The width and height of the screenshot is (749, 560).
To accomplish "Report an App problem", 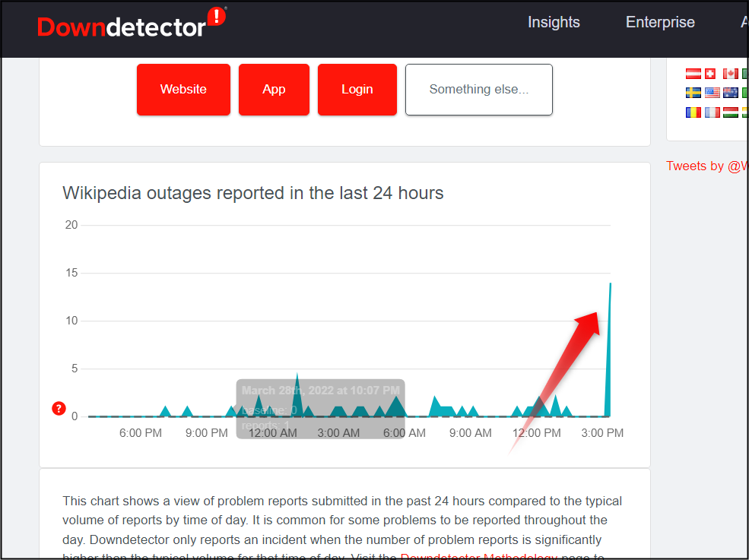I will point(274,89).
